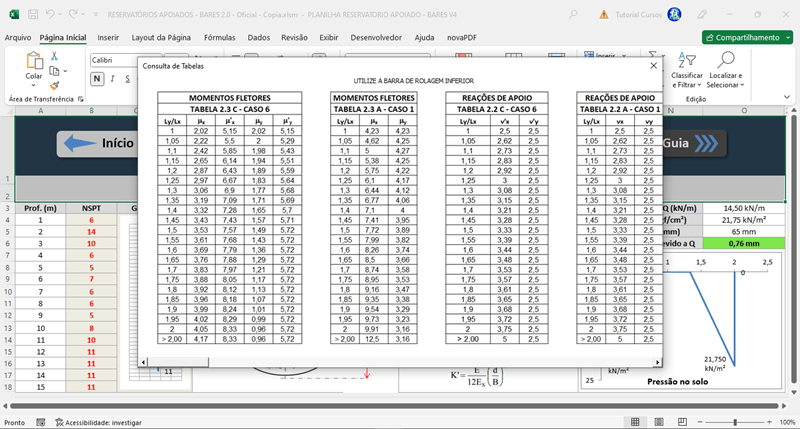
Task: Click the Save icon in title bar
Action: pos(33,15)
